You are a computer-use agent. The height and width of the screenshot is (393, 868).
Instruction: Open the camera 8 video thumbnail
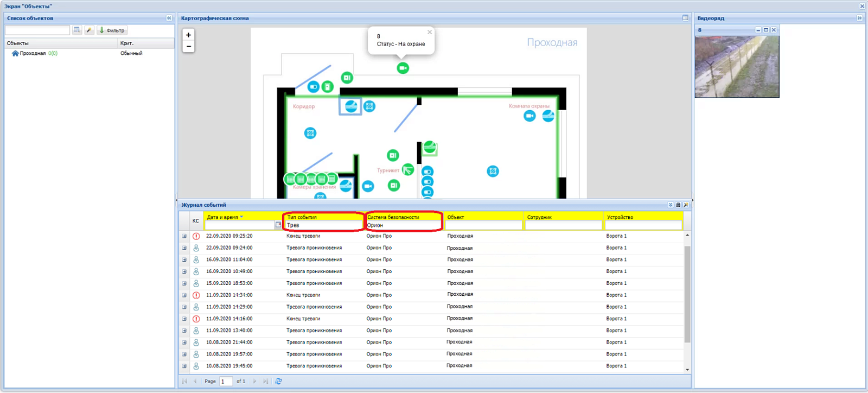[x=737, y=66]
